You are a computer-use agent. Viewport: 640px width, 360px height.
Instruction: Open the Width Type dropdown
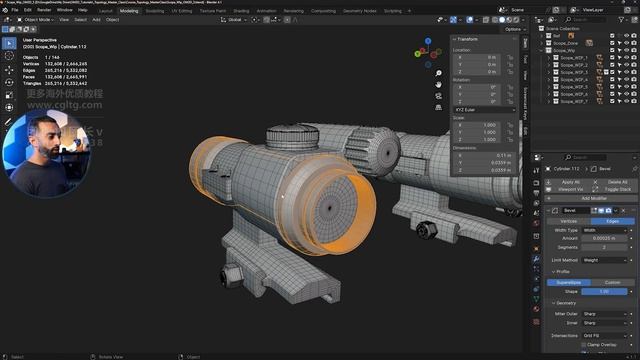pos(604,230)
